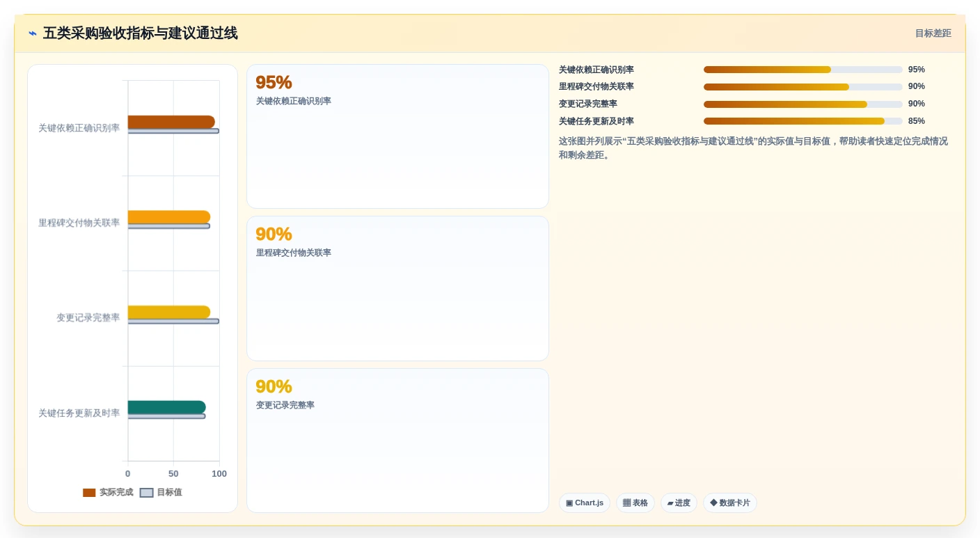Viewport: 980px width, 538px height.
Task: Click the progress row label 里程碑交付物关联率
Action: coord(596,86)
